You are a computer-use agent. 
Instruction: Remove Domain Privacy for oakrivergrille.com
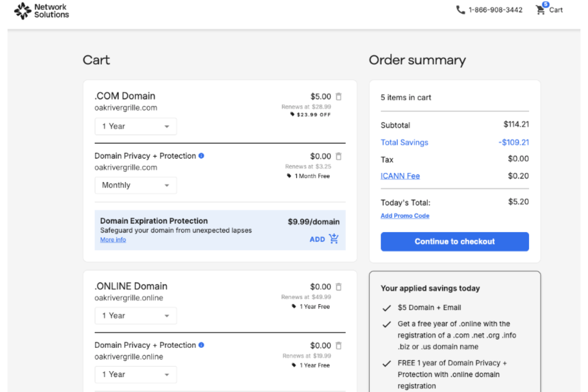pyautogui.click(x=338, y=156)
